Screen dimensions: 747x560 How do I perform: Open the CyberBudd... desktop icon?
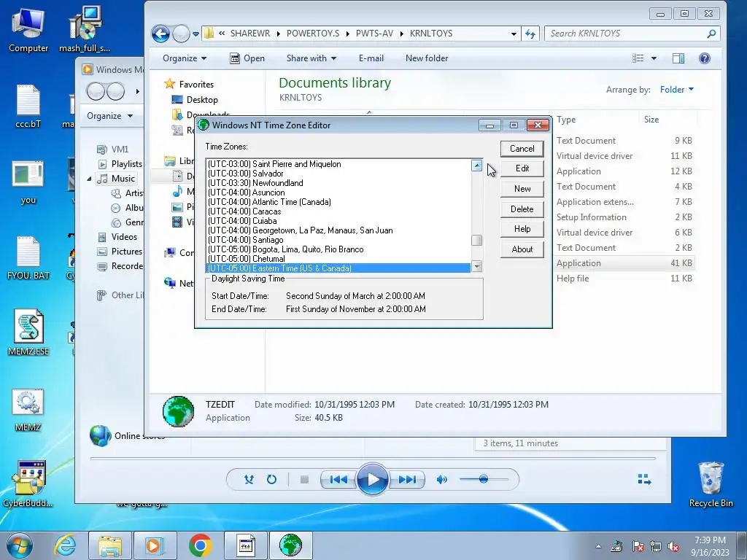pyautogui.click(x=28, y=484)
